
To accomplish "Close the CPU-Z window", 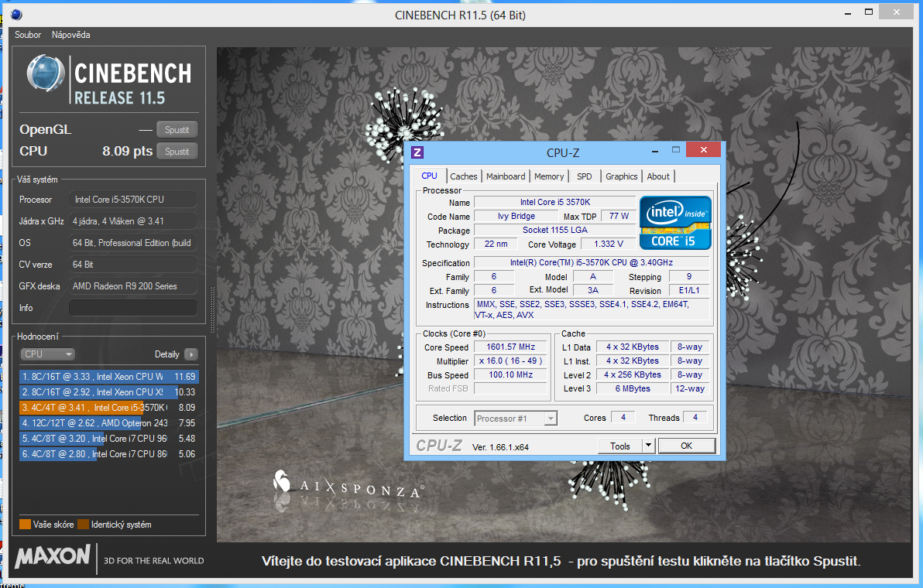I will pyautogui.click(x=703, y=150).
